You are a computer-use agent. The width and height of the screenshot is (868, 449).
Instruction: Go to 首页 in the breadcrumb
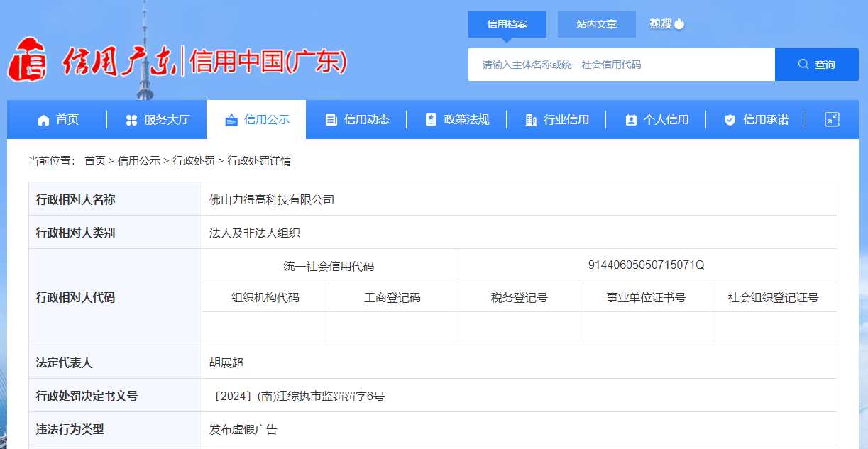point(94,161)
